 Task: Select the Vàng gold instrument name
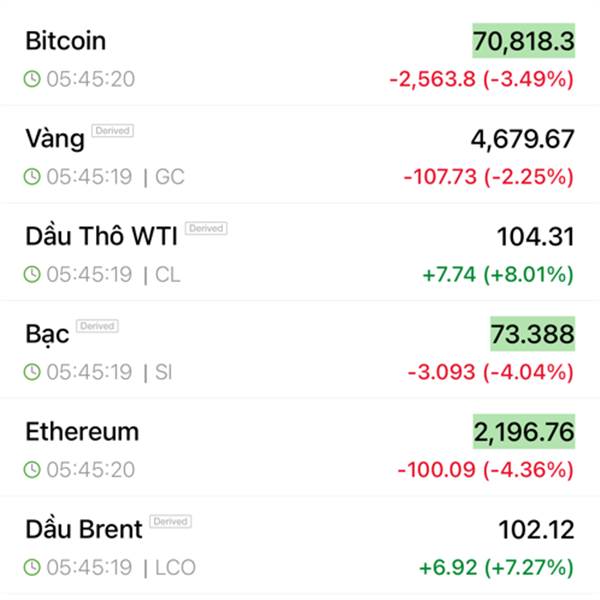click(x=55, y=140)
